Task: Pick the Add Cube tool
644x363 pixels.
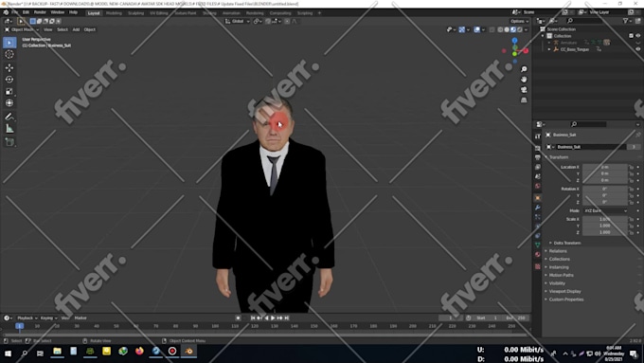Action: [9, 142]
